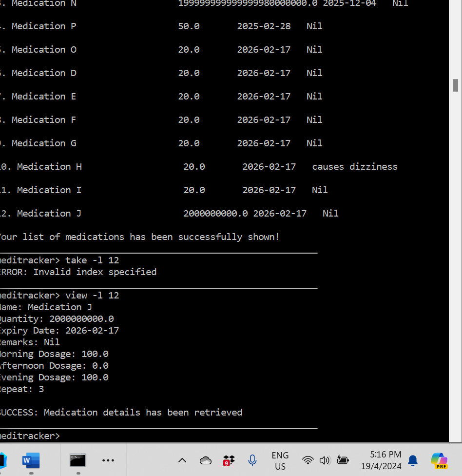462x476 pixels.
Task: Click the 'Medication G' row name
Action: [x=44, y=143]
